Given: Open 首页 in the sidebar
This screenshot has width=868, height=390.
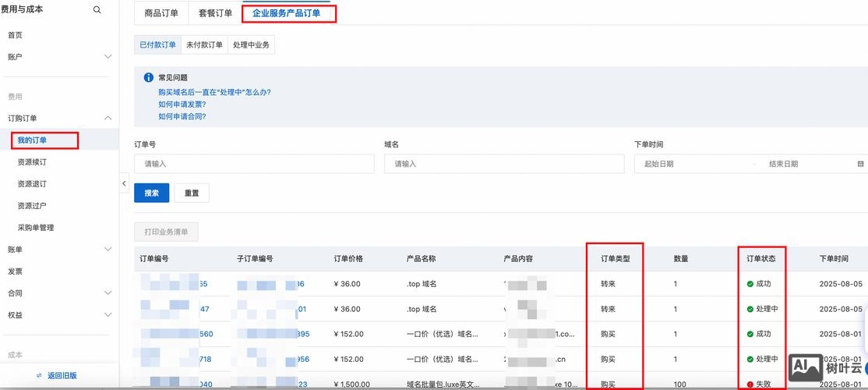Looking at the screenshot, I should 15,35.
